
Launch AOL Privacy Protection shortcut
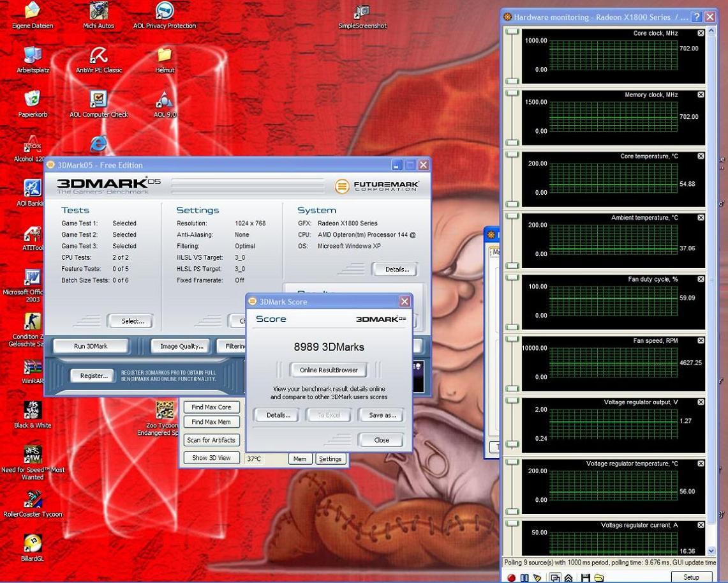[x=165, y=15]
